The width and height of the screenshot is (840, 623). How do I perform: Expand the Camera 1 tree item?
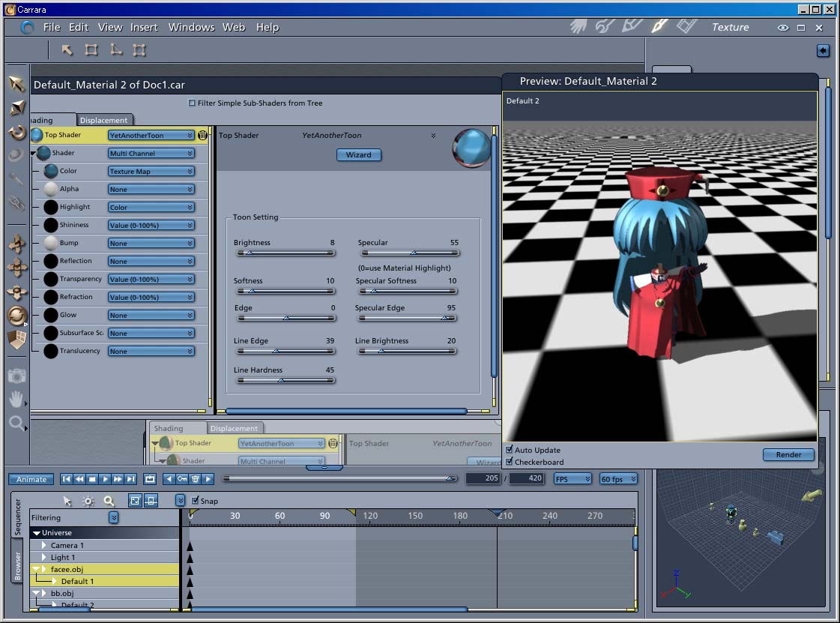44,546
